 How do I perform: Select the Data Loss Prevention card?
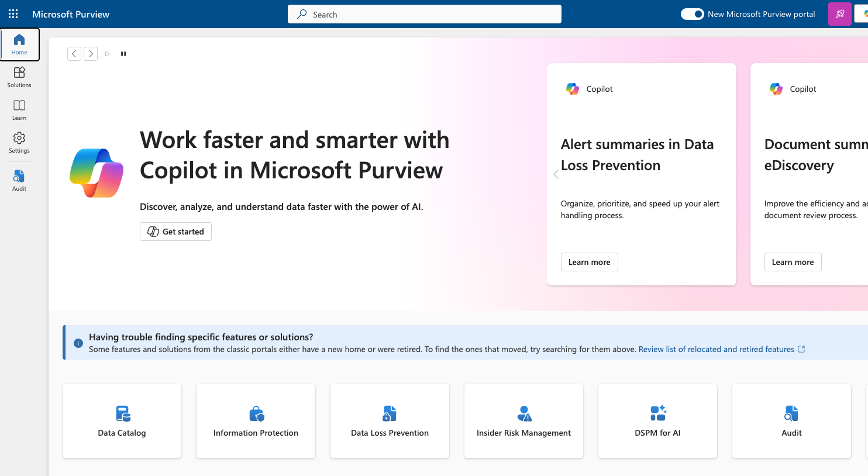point(390,421)
